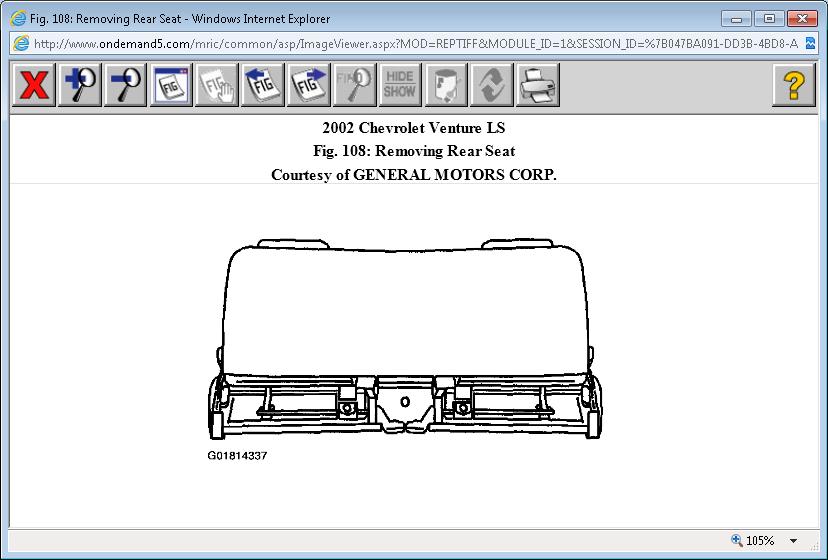Open help with yellow question mark

pyautogui.click(x=794, y=85)
